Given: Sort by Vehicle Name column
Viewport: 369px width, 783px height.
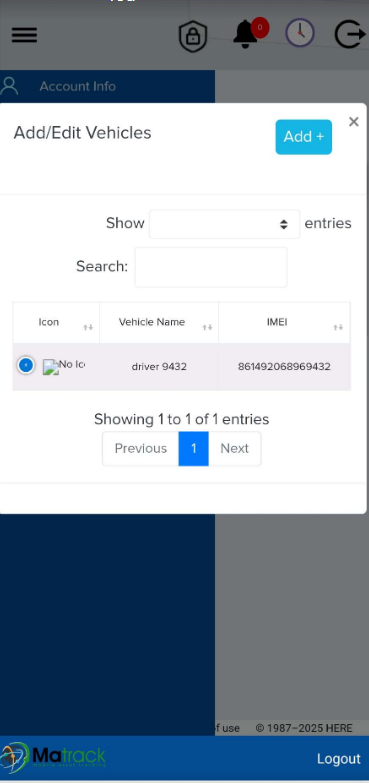Looking at the screenshot, I should pyautogui.click(x=159, y=323).
